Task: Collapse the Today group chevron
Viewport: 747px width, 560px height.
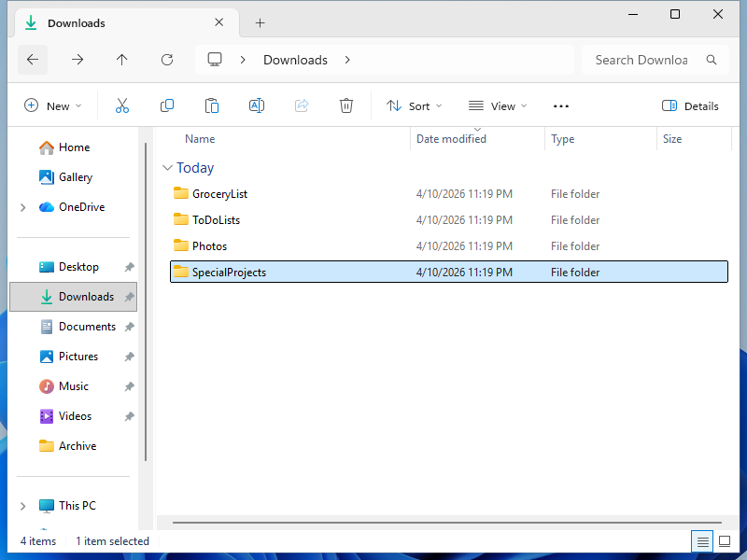Action: [x=167, y=168]
